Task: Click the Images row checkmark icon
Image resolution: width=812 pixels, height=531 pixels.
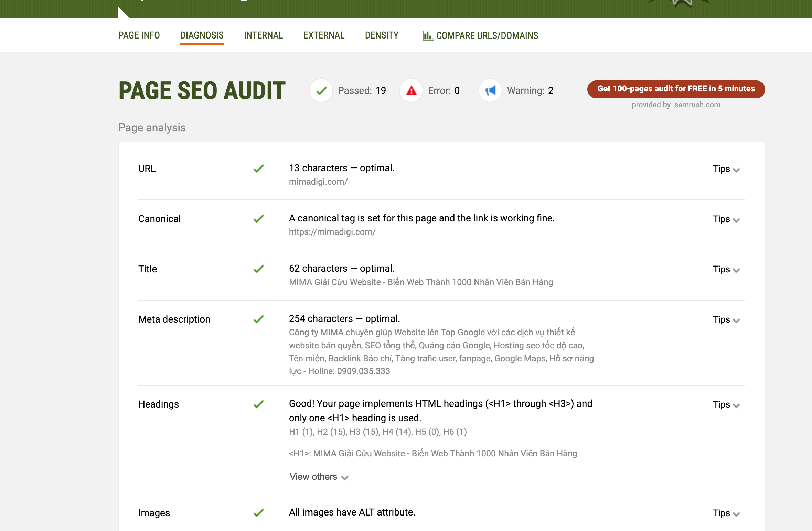Action: click(259, 513)
